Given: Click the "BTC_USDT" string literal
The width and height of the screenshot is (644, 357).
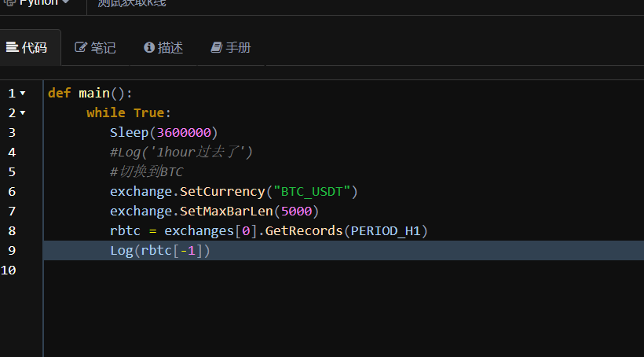Looking at the screenshot, I should [x=312, y=191].
